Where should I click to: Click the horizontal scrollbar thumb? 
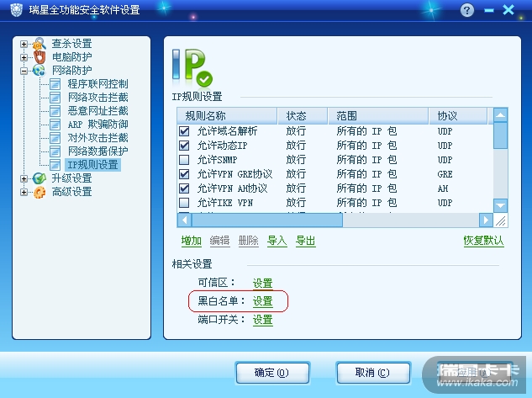pos(267,220)
